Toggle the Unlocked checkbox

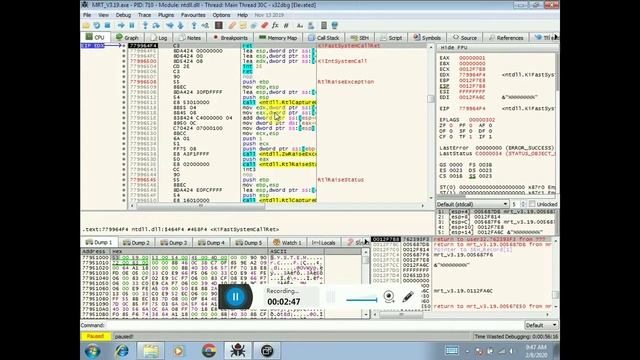pos(532,204)
